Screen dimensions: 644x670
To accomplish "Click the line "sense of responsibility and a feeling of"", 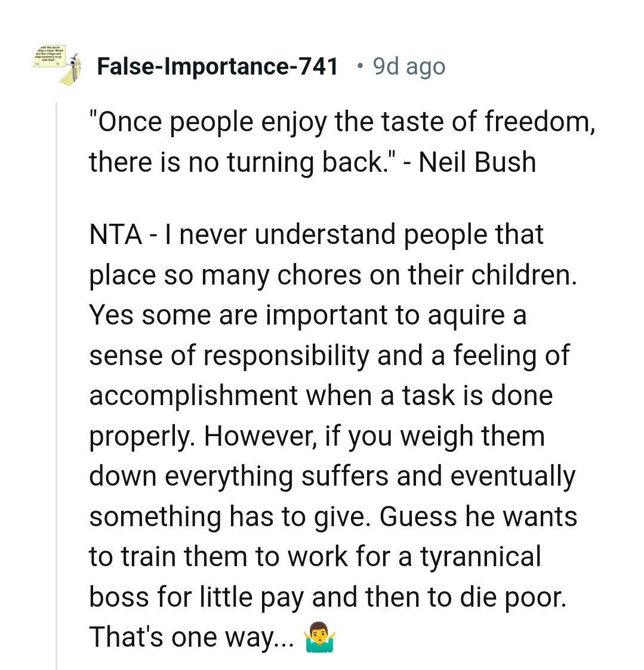I will click(x=329, y=356).
